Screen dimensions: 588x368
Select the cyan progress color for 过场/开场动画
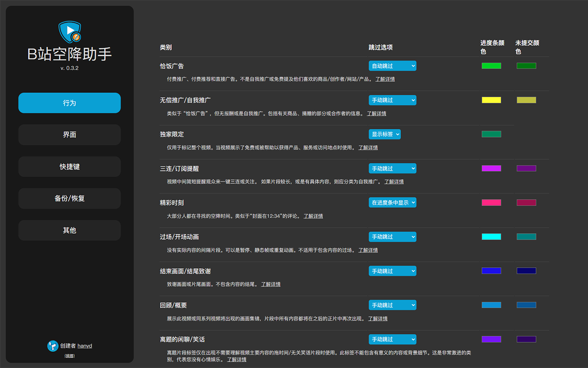(x=491, y=236)
